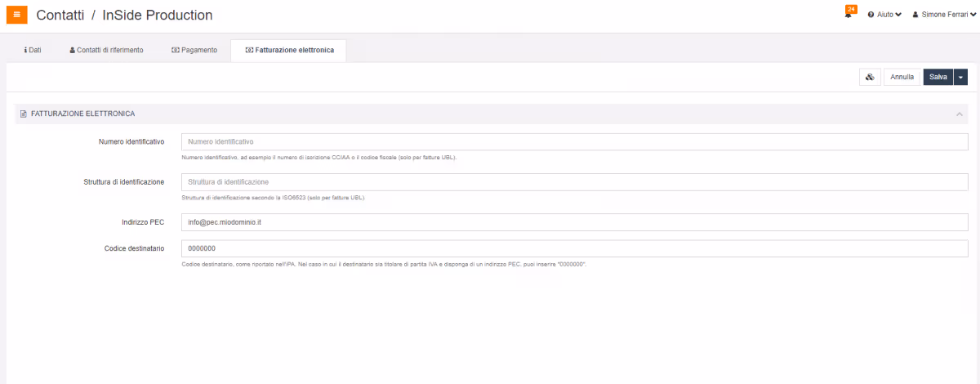Click the Salva button
Viewport: 980px width, 384px height.
click(x=938, y=77)
